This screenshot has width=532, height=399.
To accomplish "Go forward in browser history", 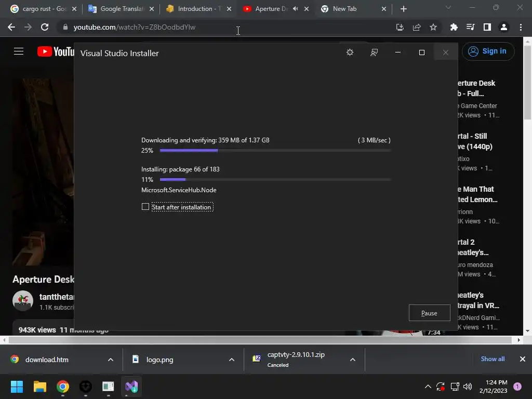I will coord(28,27).
